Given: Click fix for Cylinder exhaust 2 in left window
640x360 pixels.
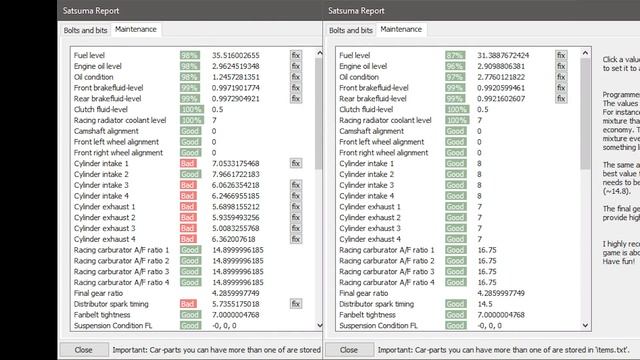Looking at the screenshot, I should click(x=296, y=218).
